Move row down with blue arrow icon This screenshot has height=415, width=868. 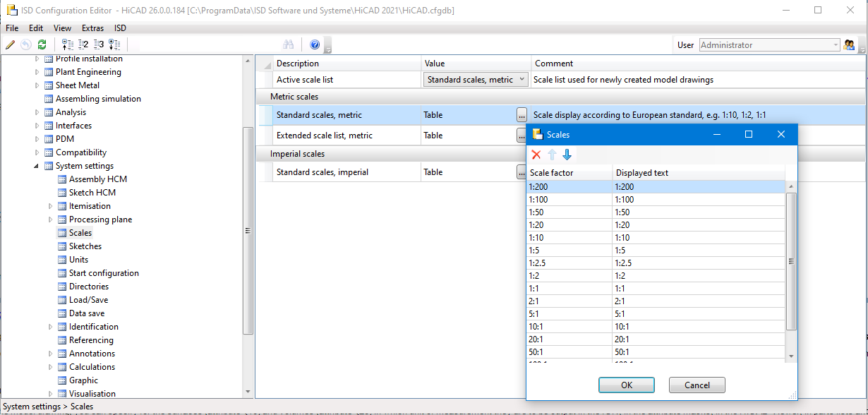pos(567,155)
